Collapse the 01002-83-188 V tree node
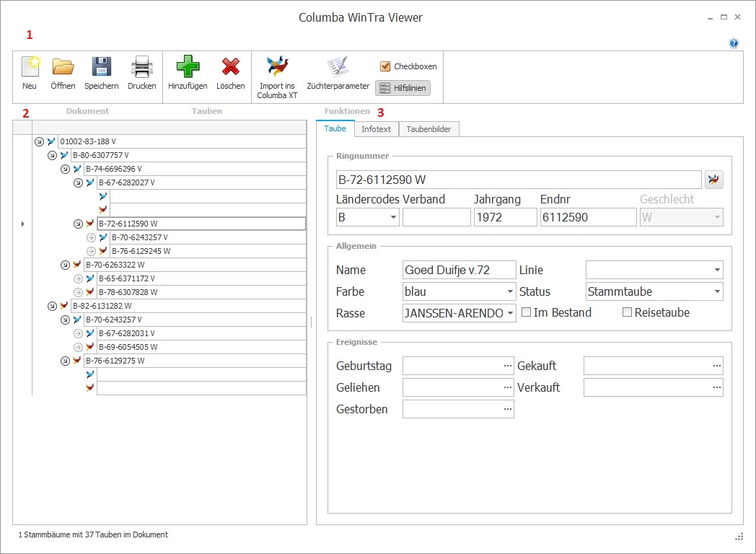 tap(39, 141)
